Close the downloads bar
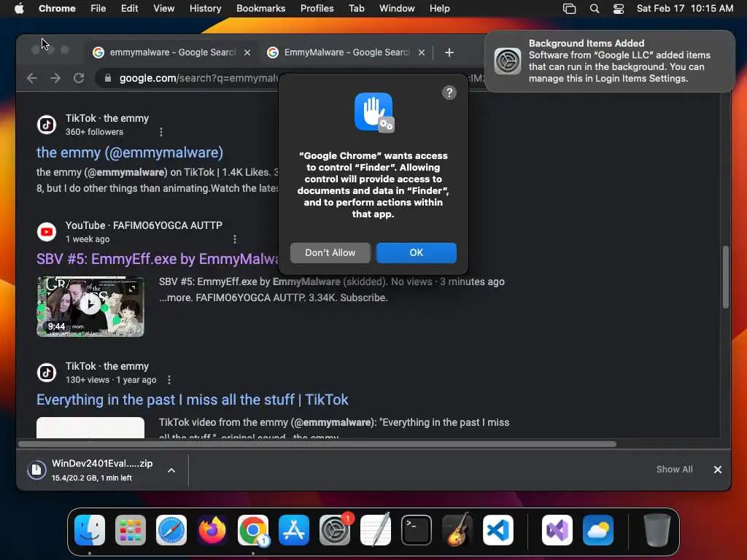Viewport: 747px width, 560px height. click(x=718, y=470)
